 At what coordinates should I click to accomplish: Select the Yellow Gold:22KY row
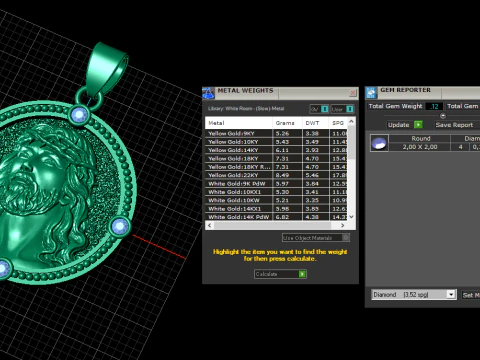[x=277, y=175]
